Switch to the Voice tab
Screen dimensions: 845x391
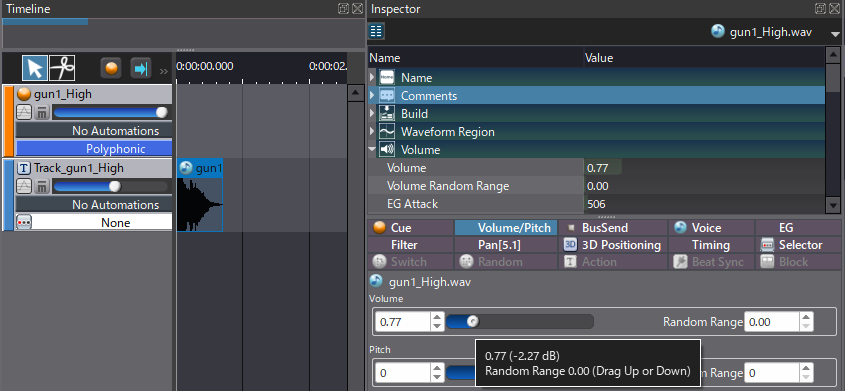tap(711, 228)
